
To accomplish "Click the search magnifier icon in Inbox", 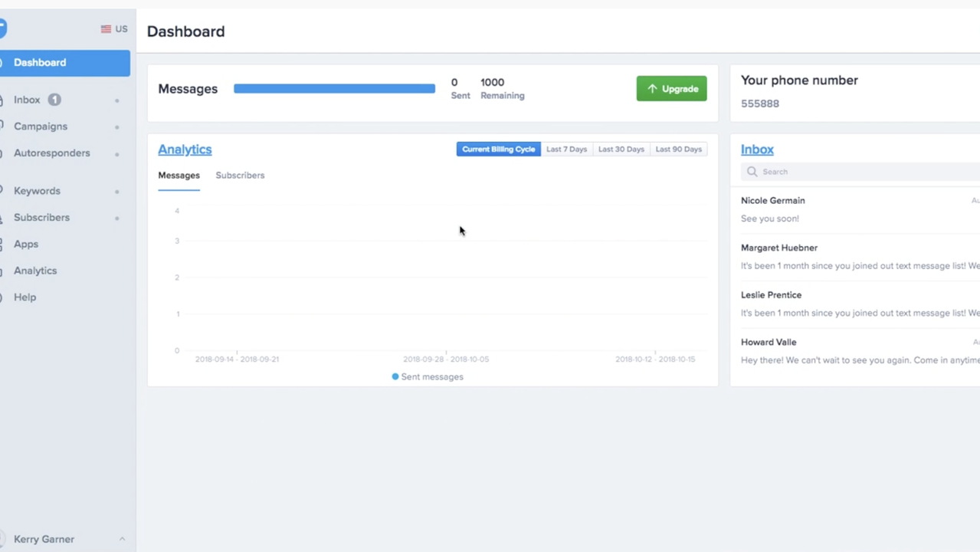I will 752,172.
